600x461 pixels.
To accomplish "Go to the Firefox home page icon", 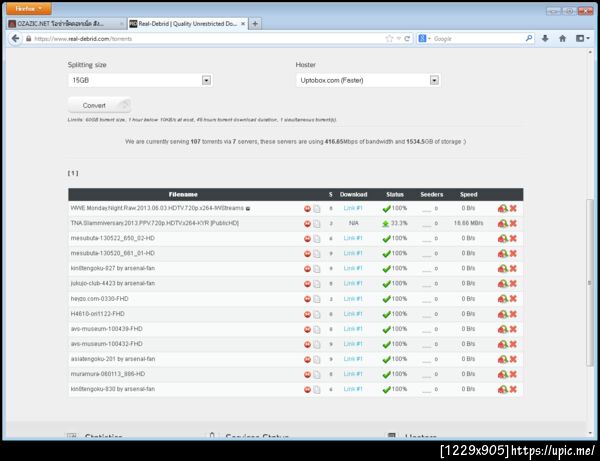I will [562, 38].
